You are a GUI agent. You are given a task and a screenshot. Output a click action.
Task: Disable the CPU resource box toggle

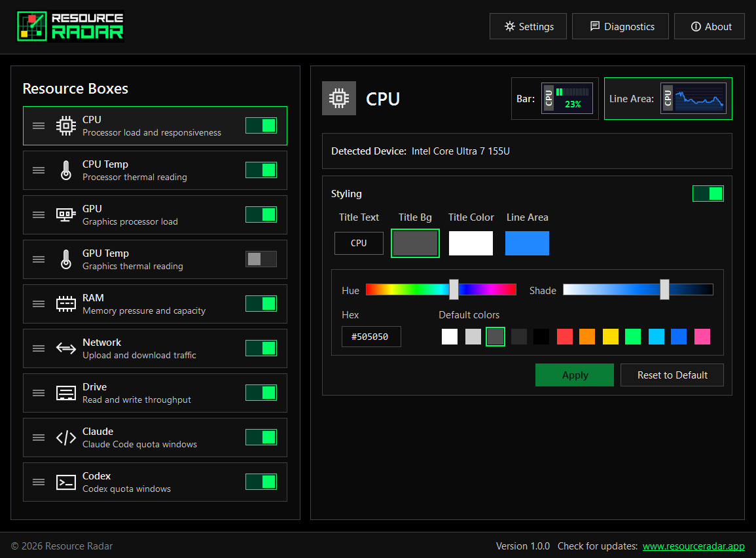261,126
